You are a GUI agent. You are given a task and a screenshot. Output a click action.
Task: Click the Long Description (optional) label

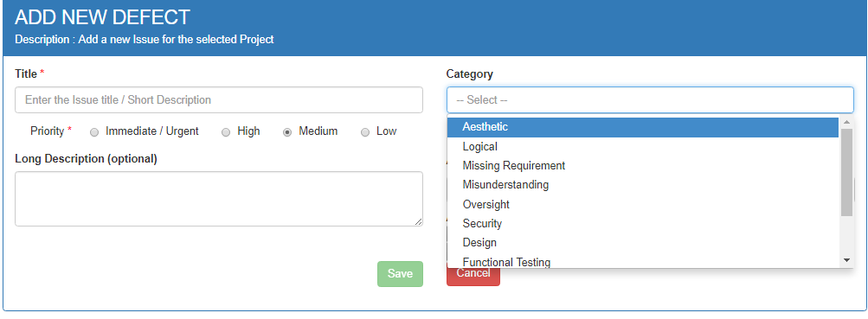86,159
